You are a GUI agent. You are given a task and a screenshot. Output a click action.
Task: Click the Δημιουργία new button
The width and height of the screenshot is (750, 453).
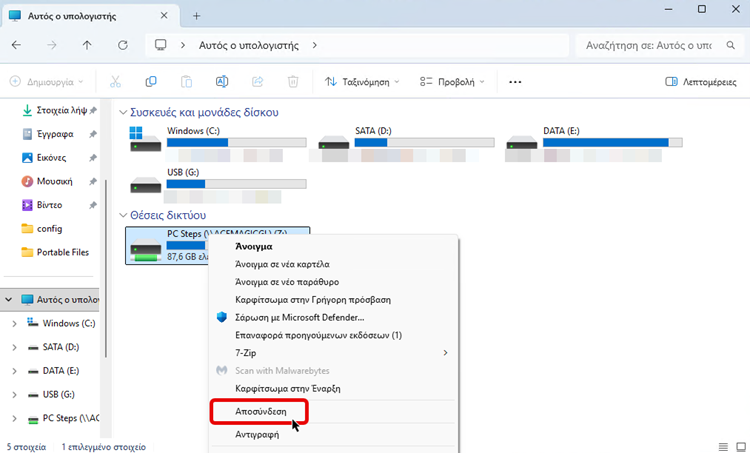click(x=46, y=82)
